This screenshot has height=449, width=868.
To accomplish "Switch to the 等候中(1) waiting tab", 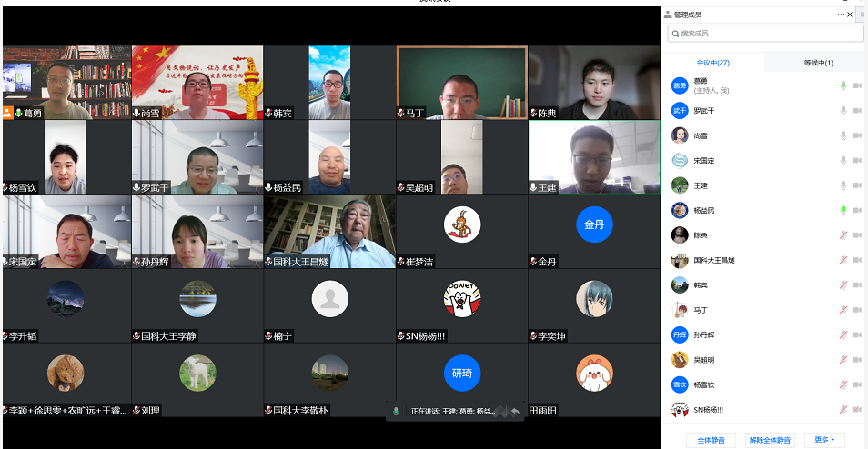I will [818, 63].
